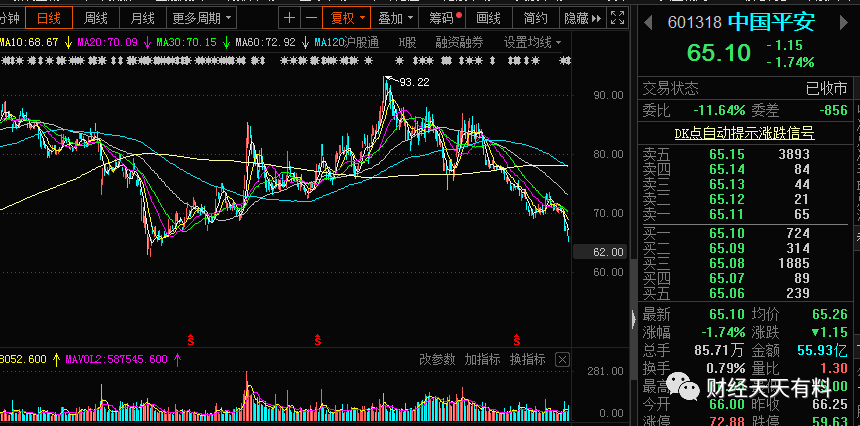860x426 pixels.
Task: Click the 93.22 high price label
Action: click(414, 83)
